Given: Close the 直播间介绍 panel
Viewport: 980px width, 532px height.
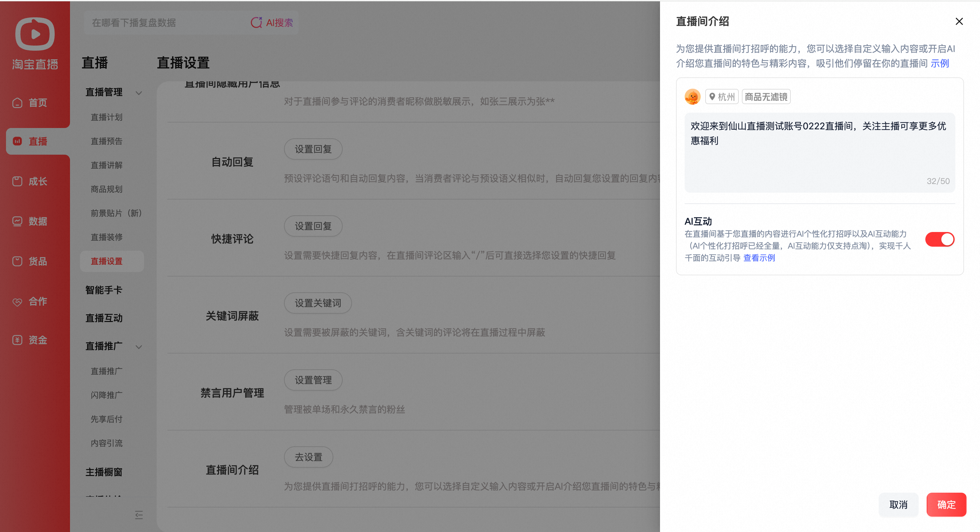Looking at the screenshot, I should (x=959, y=21).
